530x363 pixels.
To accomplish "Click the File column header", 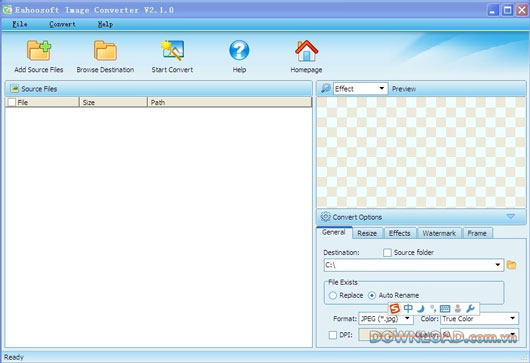I will (x=42, y=102).
